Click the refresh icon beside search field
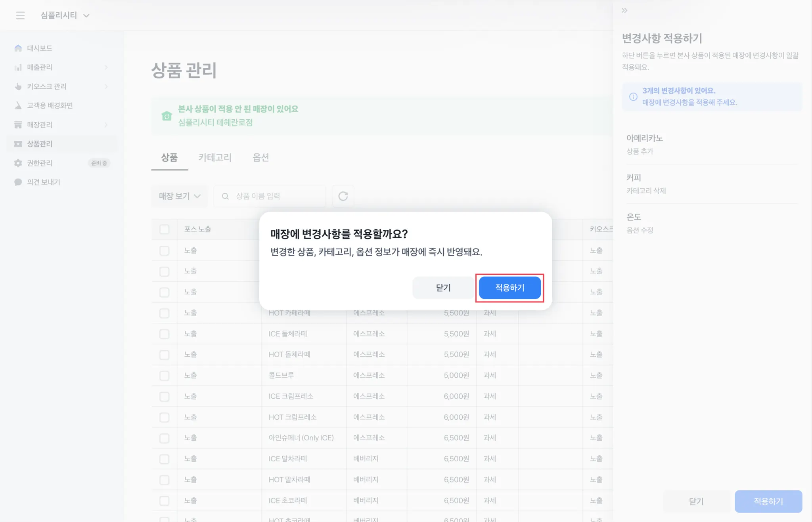The width and height of the screenshot is (812, 522). coord(343,196)
